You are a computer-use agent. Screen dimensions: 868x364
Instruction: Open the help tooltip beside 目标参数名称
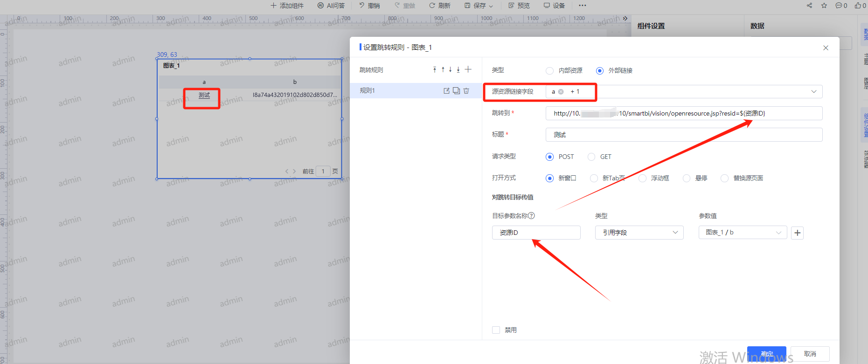531,216
